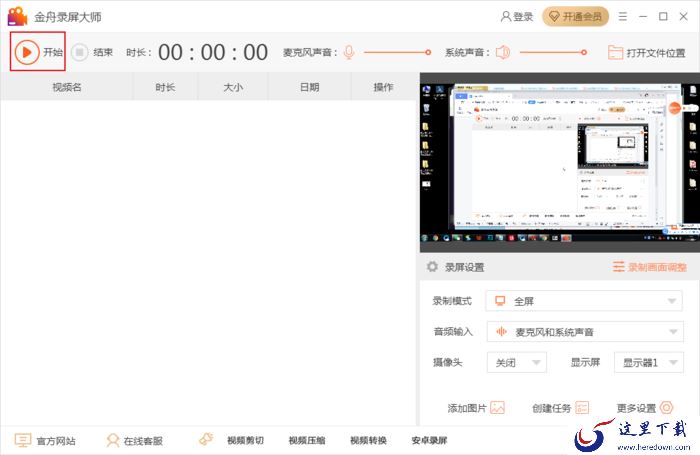Click the 日期 column header
This screenshot has height=455, width=700.
pos(309,87)
